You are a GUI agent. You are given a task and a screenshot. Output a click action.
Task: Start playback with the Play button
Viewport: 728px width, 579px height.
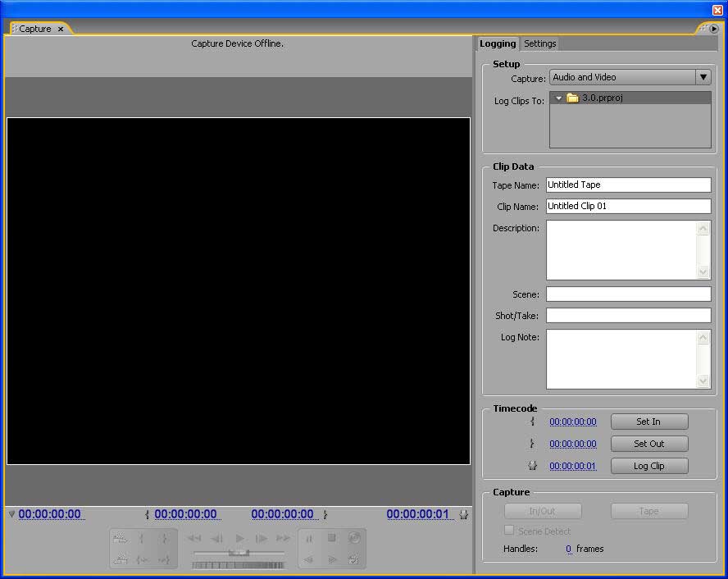[239, 538]
